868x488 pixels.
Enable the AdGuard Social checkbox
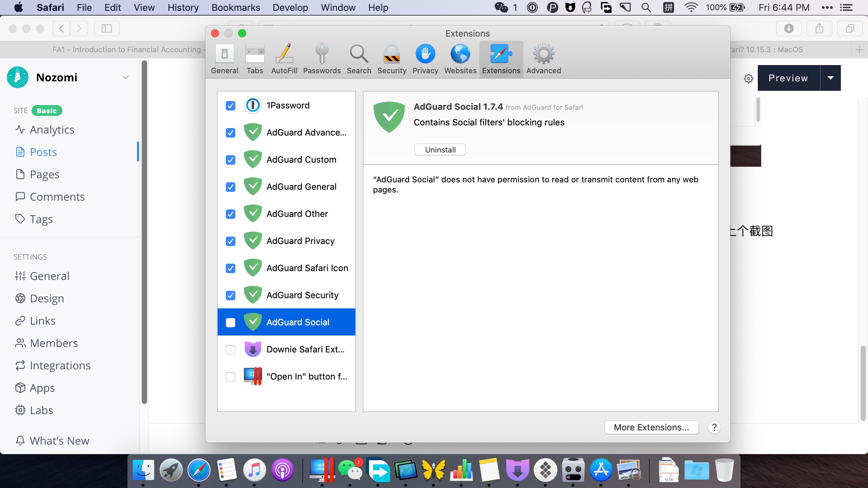pos(231,323)
